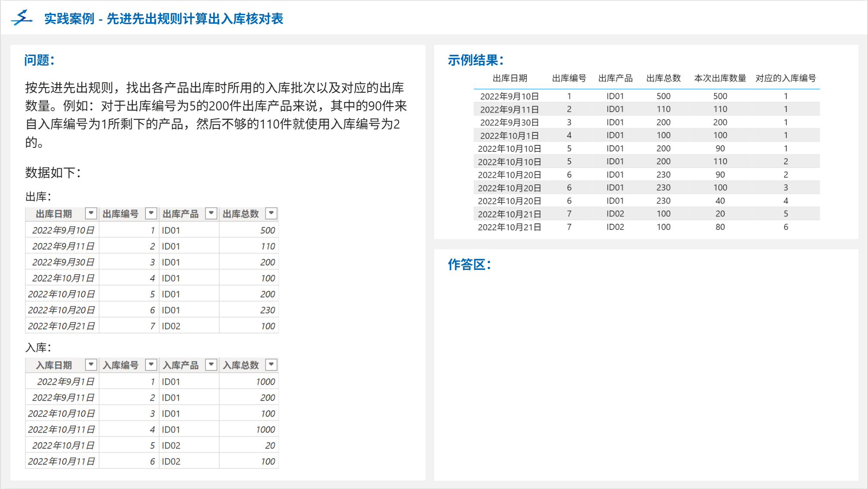The image size is (868, 489).
Task: Click 出库日期 header in the result table
Action: click(510, 78)
